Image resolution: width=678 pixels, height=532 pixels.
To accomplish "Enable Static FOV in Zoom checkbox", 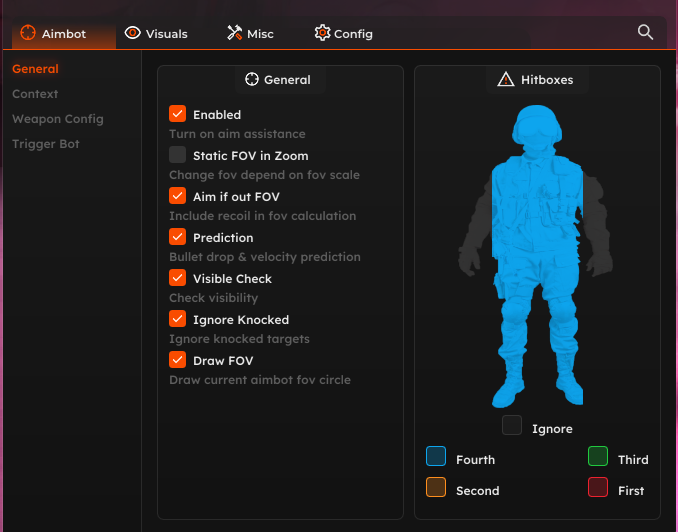I will [x=178, y=155].
